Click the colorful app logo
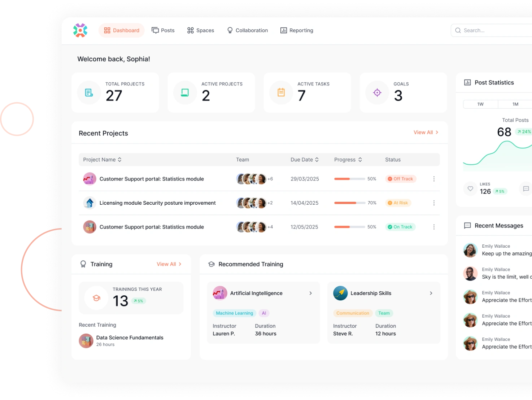The image size is (532, 400). click(80, 30)
